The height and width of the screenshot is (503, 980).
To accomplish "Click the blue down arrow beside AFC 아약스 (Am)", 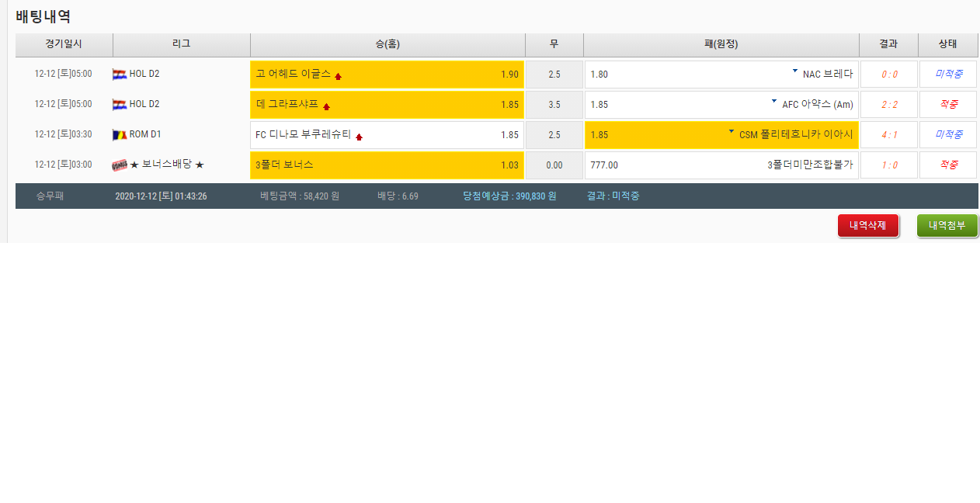I will coord(773,102).
